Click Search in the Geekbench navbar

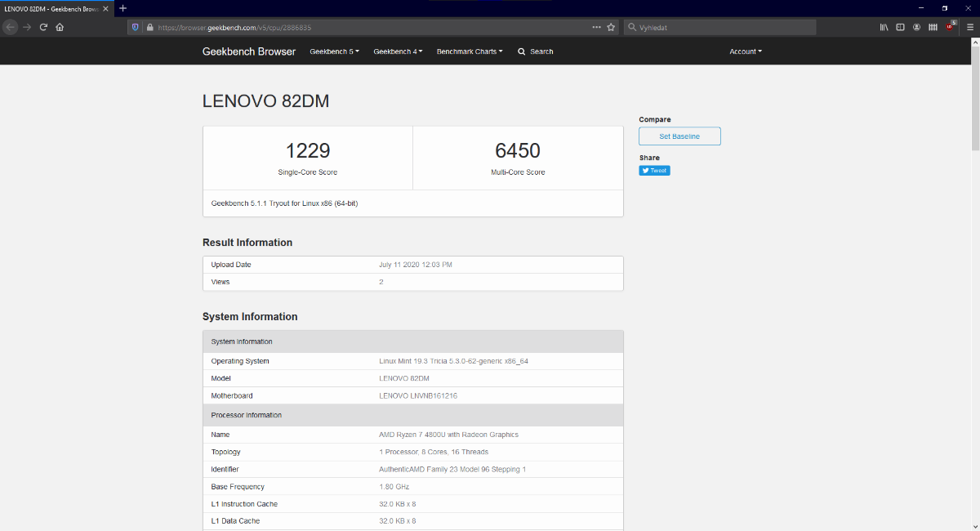536,51
